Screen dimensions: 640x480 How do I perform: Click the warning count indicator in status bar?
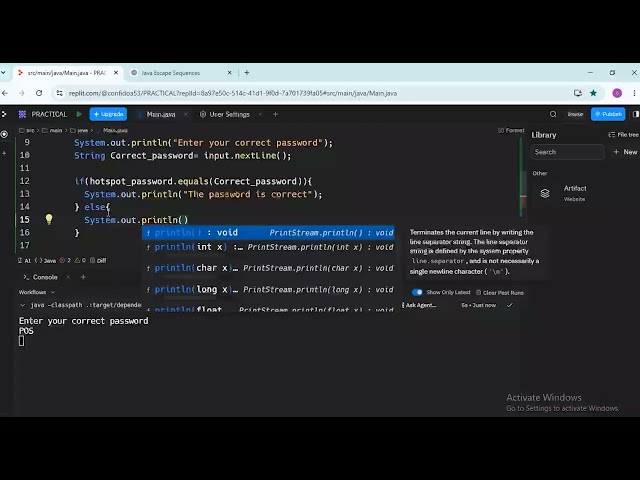click(80, 260)
